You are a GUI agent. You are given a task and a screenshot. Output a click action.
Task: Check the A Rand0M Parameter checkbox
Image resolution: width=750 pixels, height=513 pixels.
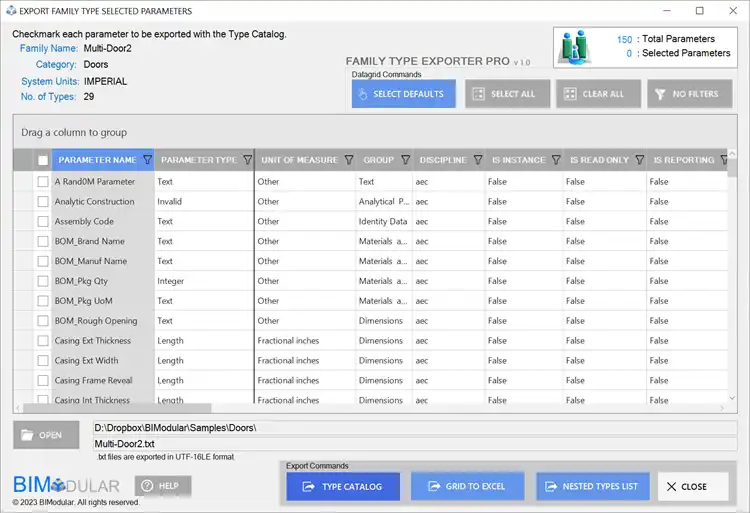pyautogui.click(x=43, y=182)
